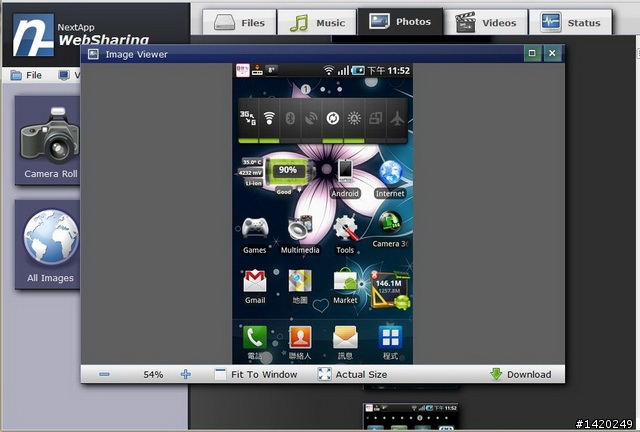Click the messages envelope icon
The height and width of the screenshot is (432, 640).
click(x=345, y=337)
